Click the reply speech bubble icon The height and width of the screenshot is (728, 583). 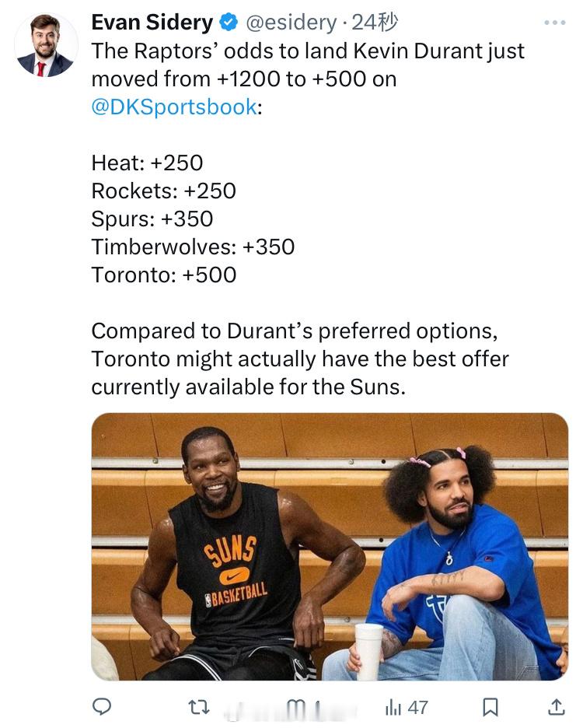tap(102, 707)
